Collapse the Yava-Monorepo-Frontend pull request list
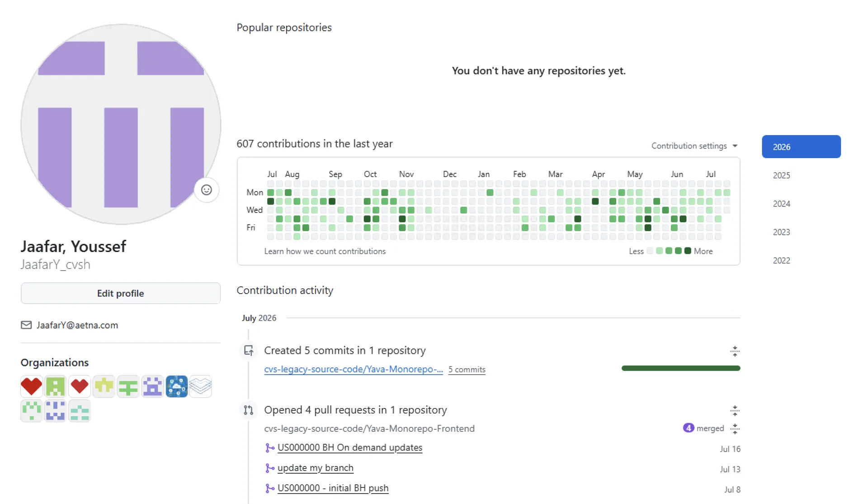Image resolution: width=868 pixels, height=504 pixels. coord(735,428)
